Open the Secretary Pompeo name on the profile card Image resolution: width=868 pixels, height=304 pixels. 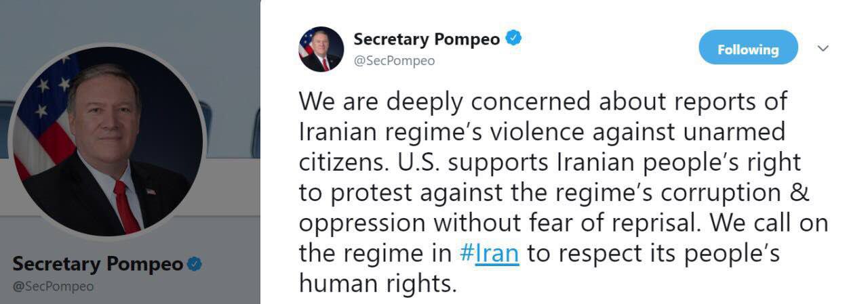coord(98,264)
